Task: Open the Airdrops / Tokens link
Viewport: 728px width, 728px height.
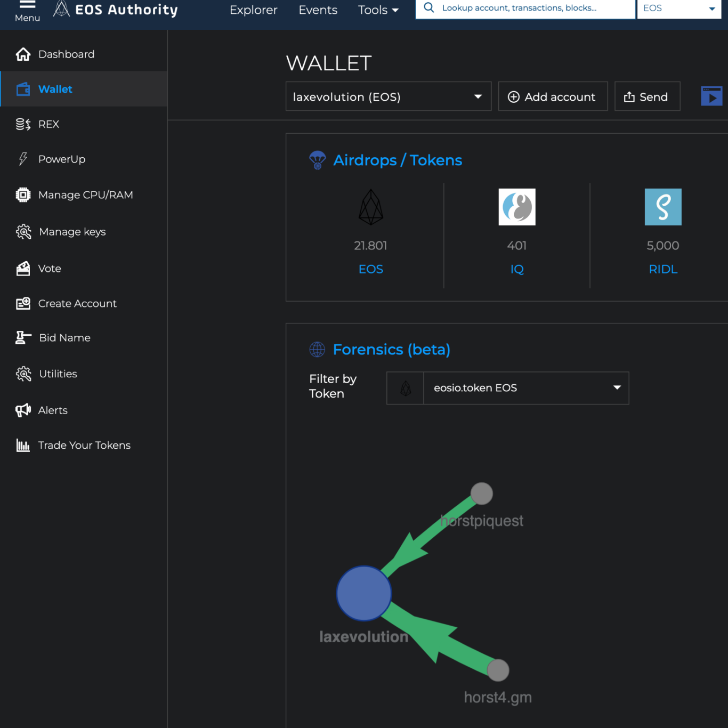Action: (398, 160)
